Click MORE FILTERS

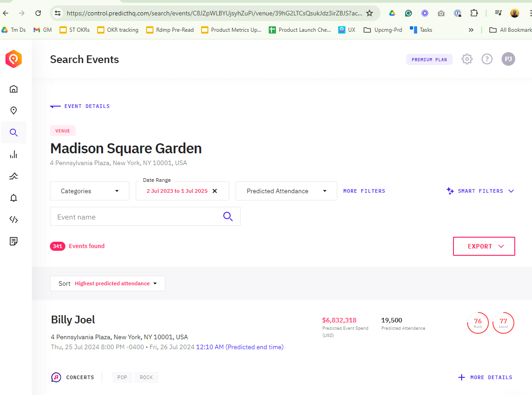pos(364,191)
